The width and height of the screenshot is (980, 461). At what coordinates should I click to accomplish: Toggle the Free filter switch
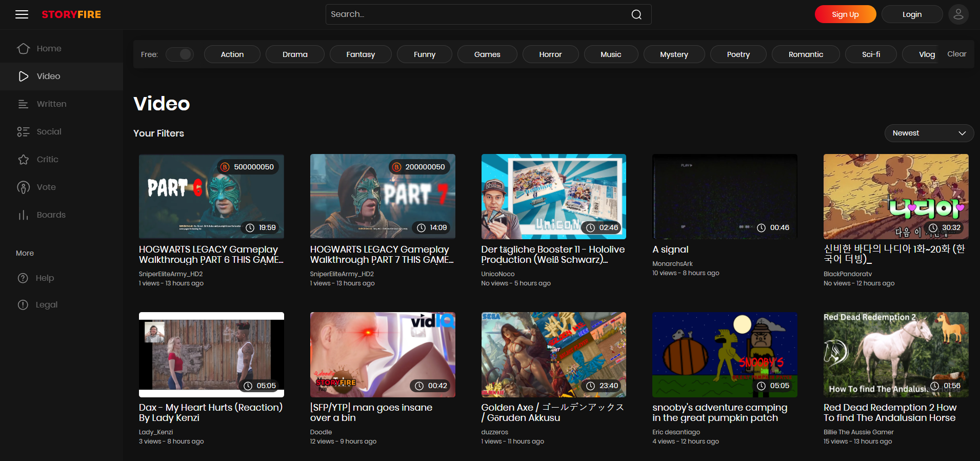[179, 54]
